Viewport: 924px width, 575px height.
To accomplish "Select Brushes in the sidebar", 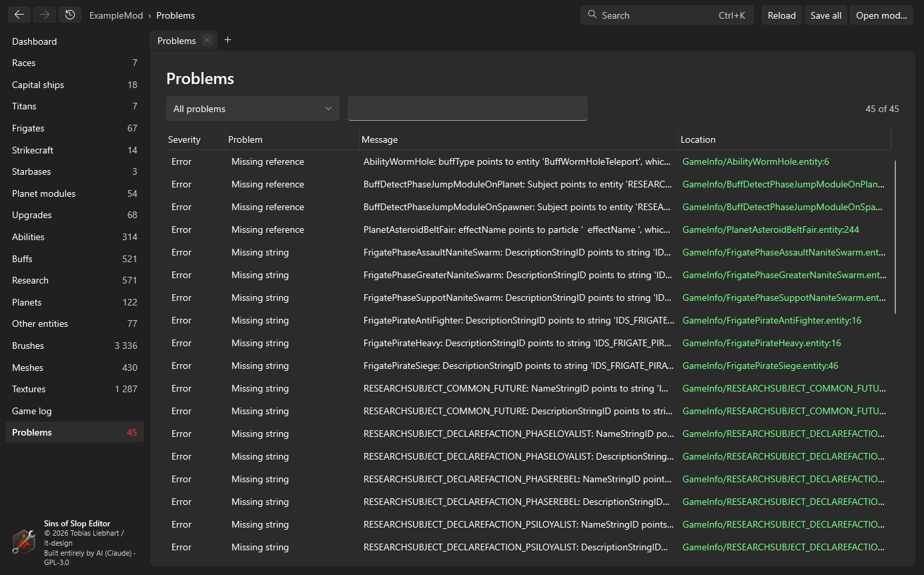I will point(75,346).
